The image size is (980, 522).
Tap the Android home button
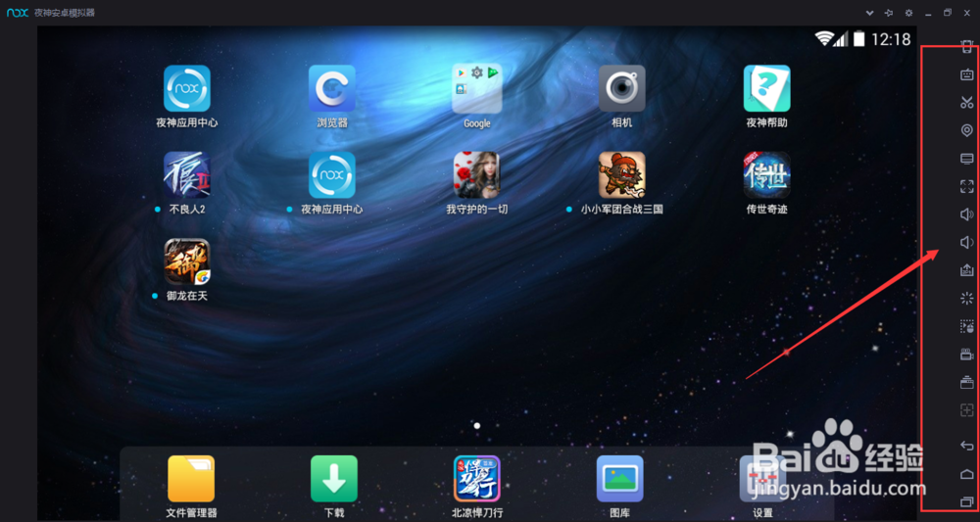coord(967,474)
